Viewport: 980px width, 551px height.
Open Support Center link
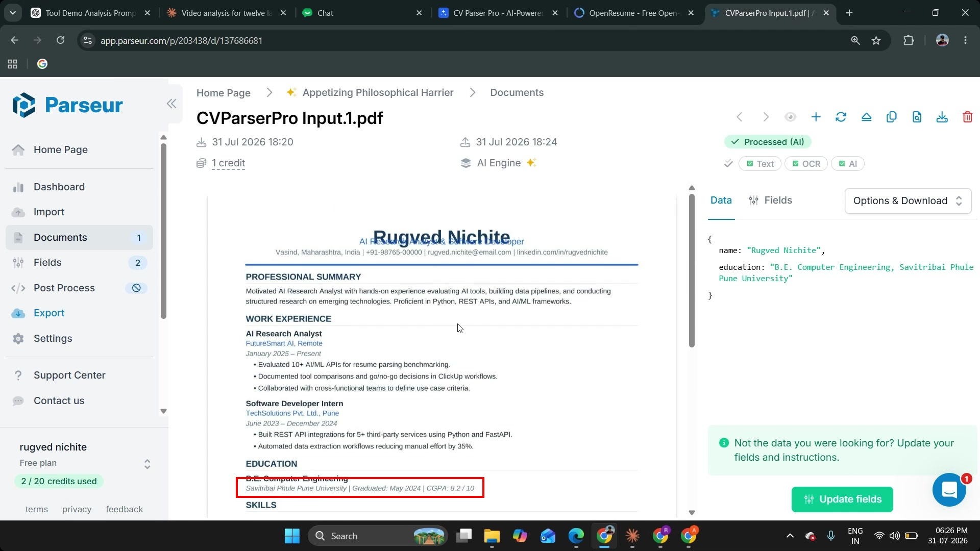[79, 375]
